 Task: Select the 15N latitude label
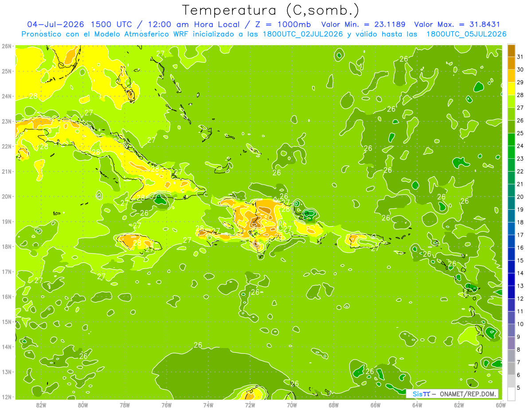point(7,321)
